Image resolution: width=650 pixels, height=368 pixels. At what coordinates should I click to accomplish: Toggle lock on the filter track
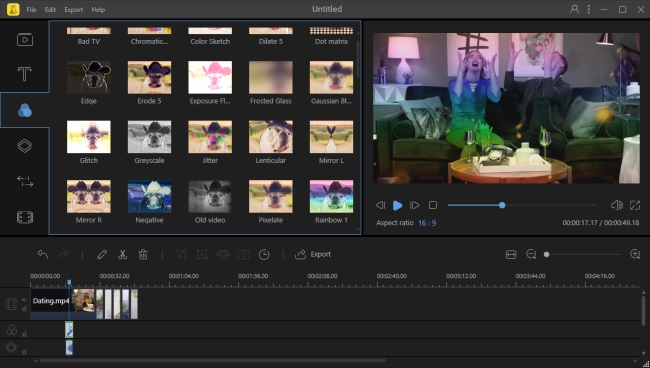point(24,334)
